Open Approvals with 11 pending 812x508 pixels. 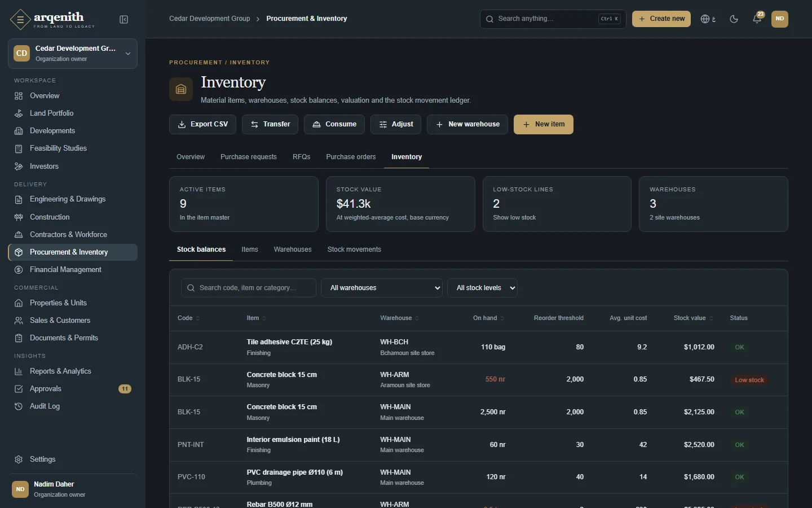73,389
